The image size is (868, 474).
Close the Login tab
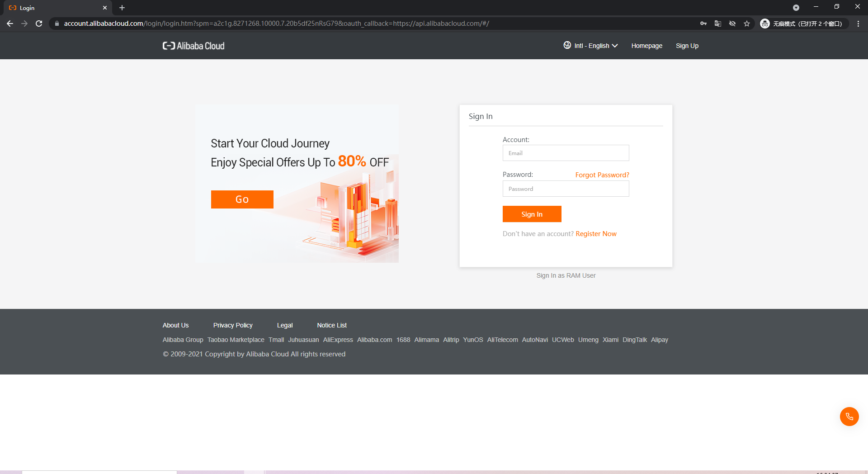pos(104,8)
